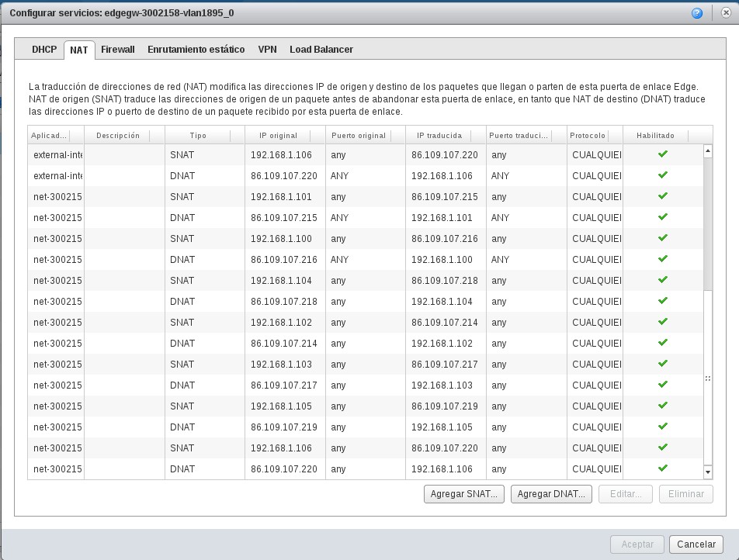
Task: Click the green check in first SNAT row
Action: [662, 154]
